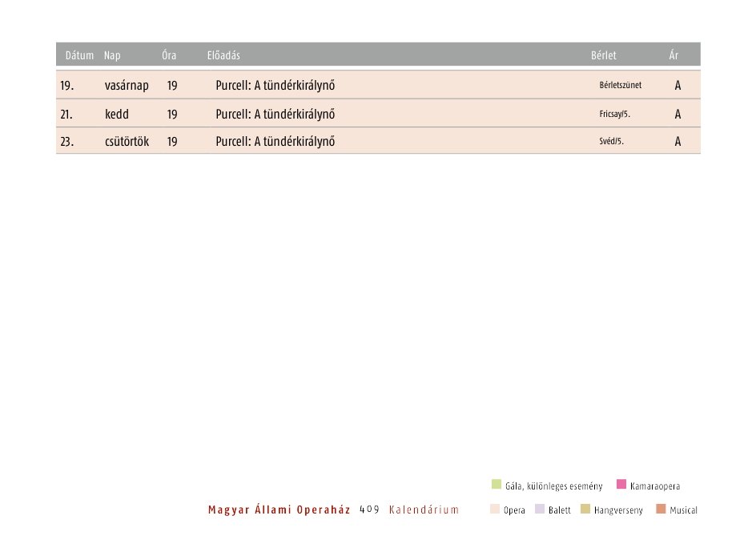Click the Bérlet column header
Screen dimensions: 756x544
click(x=604, y=55)
